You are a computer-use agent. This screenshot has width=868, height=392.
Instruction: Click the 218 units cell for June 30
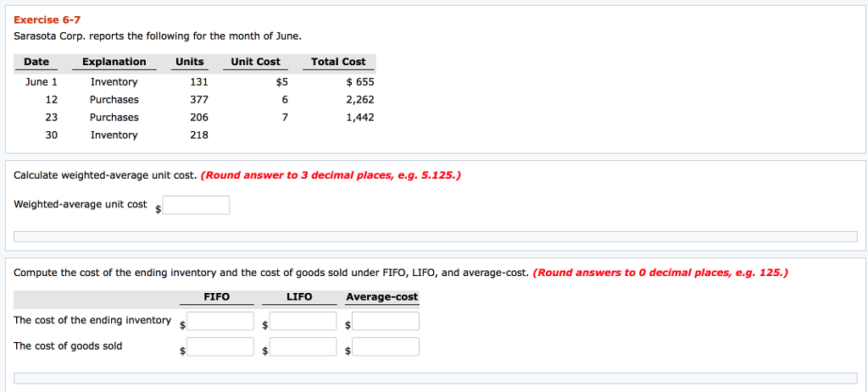[198, 135]
